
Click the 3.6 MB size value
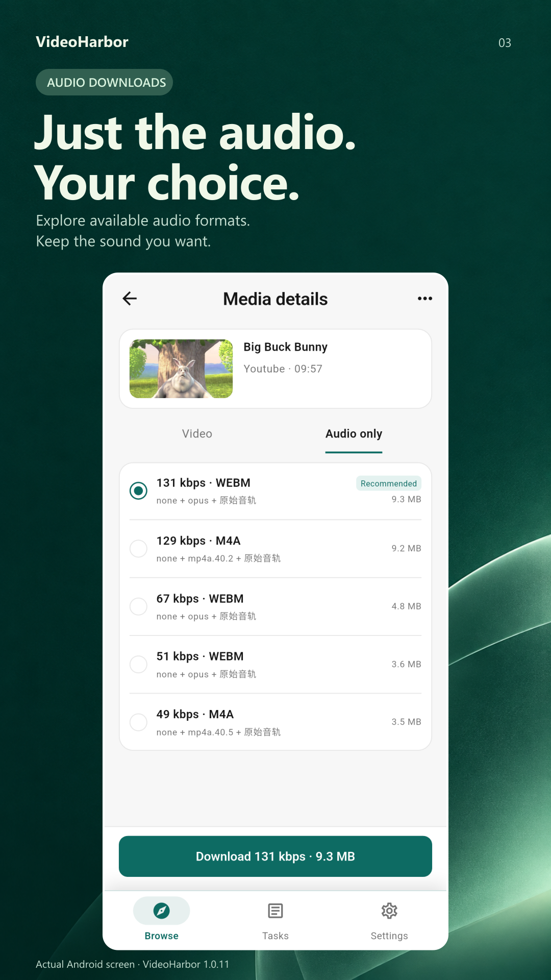point(407,664)
